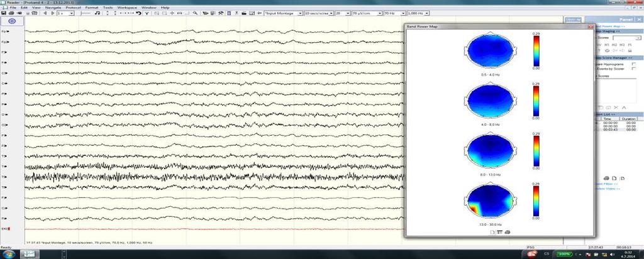This screenshot has height=259, width=644.
Task: Click the taskbar volume speaker icon
Action: point(613,255)
